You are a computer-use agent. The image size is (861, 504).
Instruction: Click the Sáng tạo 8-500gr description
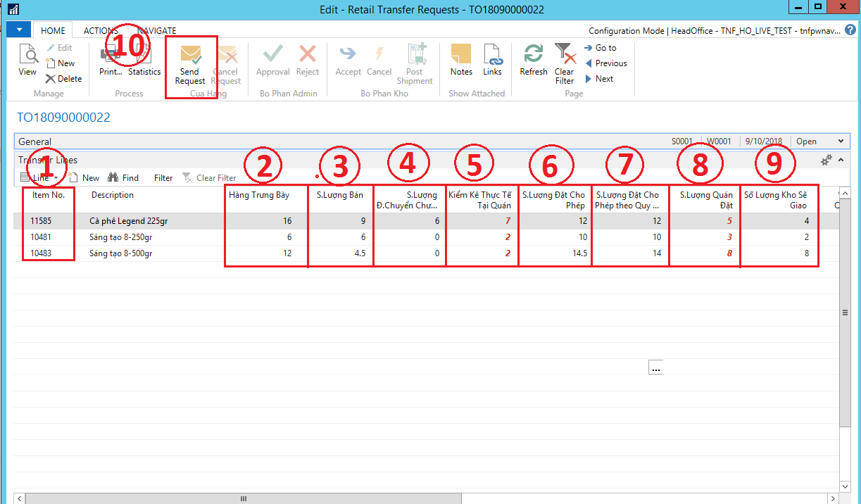[122, 253]
